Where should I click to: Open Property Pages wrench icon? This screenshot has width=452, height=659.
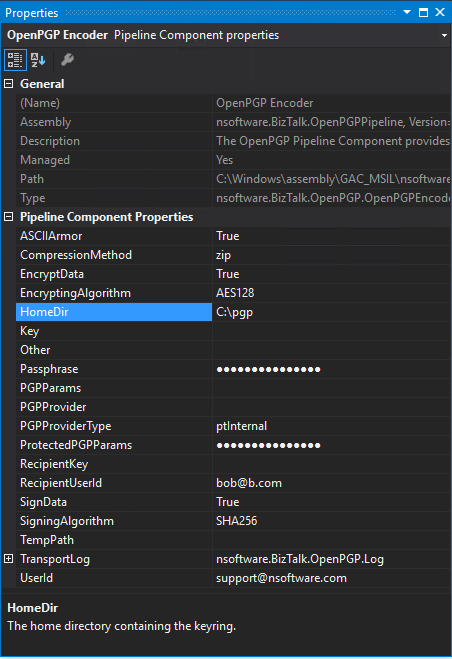67,60
